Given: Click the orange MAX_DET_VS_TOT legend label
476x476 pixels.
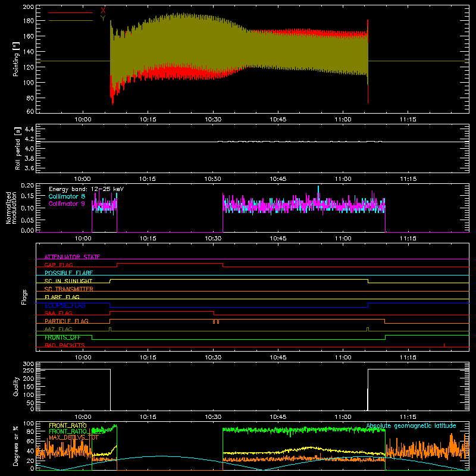Looking at the screenshot, I should click(74, 437).
